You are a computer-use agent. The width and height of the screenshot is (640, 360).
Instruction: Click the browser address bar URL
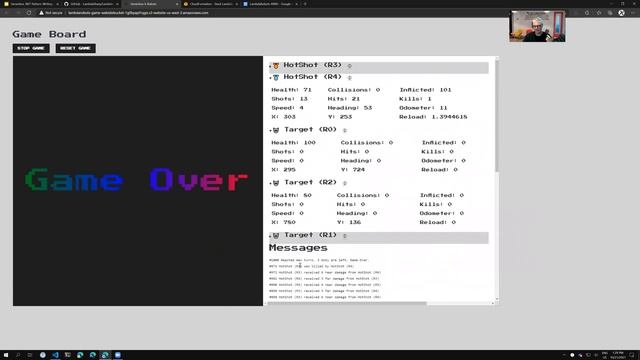pyautogui.click(x=138, y=13)
